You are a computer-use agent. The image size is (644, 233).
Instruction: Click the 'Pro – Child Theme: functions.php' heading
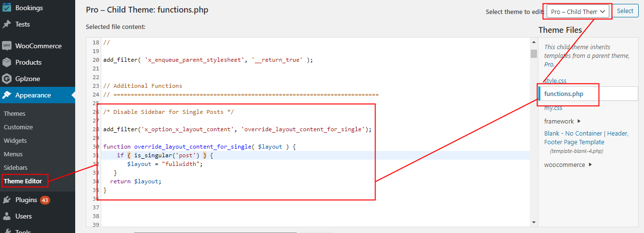pos(147,9)
